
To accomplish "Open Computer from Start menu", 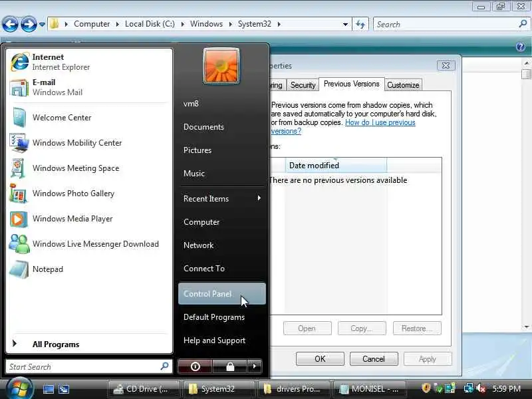I will [x=221, y=222].
